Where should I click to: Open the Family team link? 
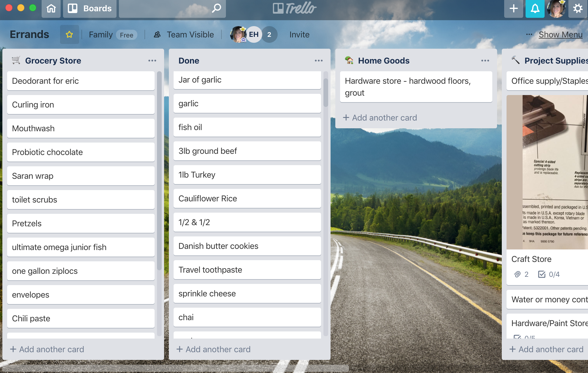pos(101,35)
